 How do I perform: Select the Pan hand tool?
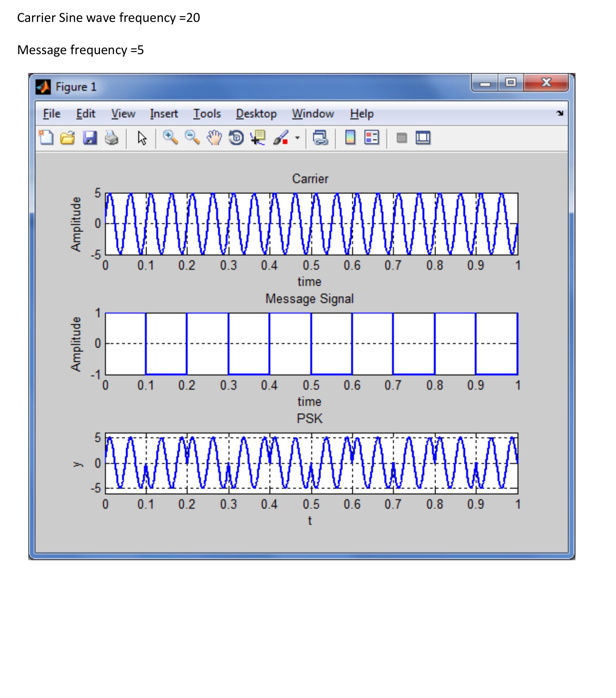pos(214,138)
